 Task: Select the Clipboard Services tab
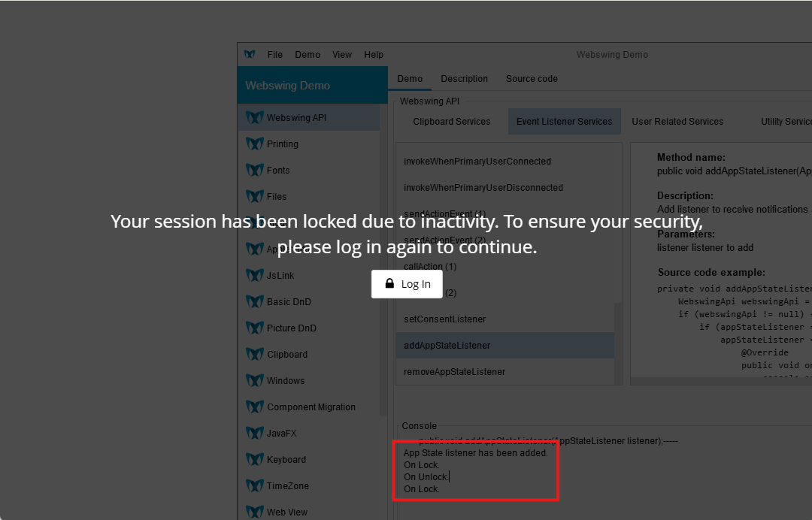click(x=451, y=122)
